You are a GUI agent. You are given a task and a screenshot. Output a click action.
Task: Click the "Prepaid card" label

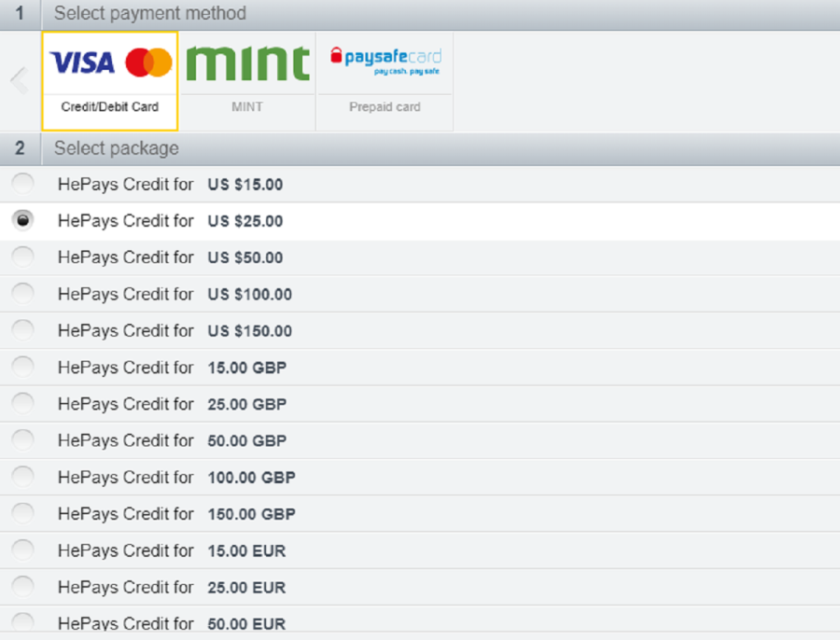385,106
